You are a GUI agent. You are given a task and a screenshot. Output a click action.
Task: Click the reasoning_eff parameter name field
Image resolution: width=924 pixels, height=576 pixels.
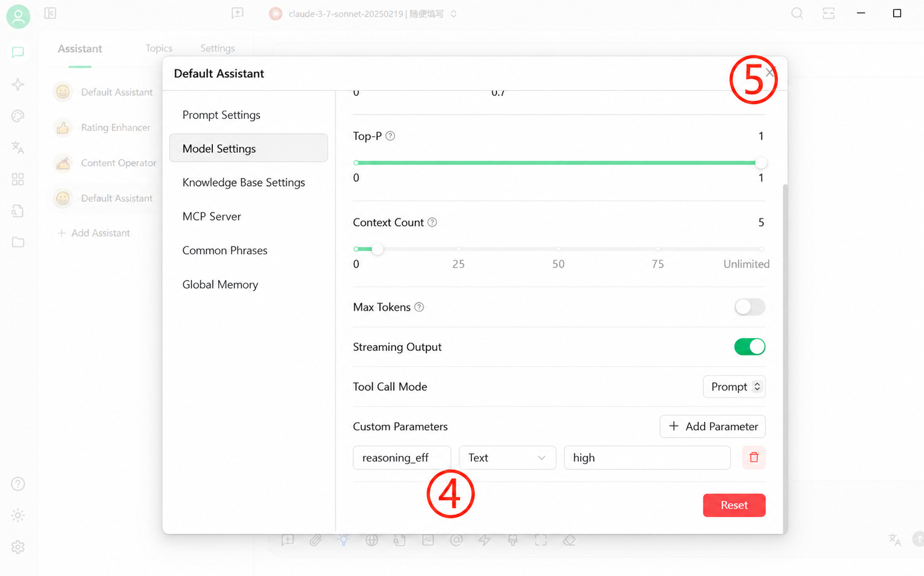pyautogui.click(x=402, y=458)
